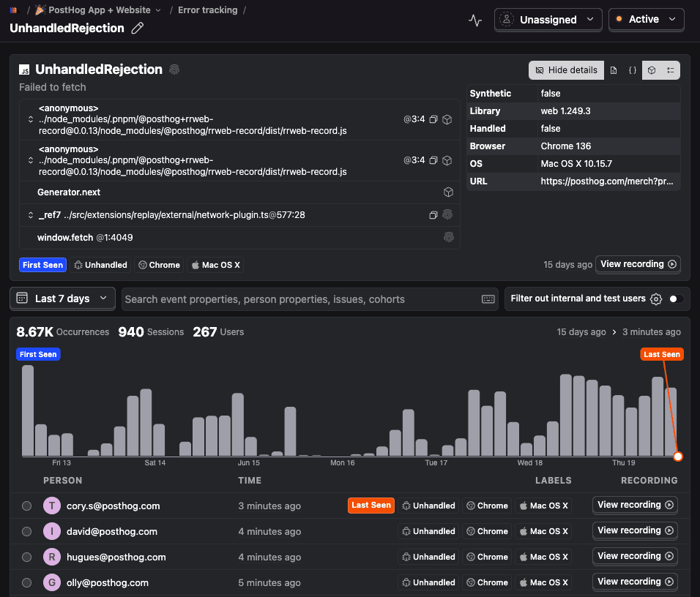Expand the second anonymous stack frame
The image size is (700, 597).
[30, 160]
